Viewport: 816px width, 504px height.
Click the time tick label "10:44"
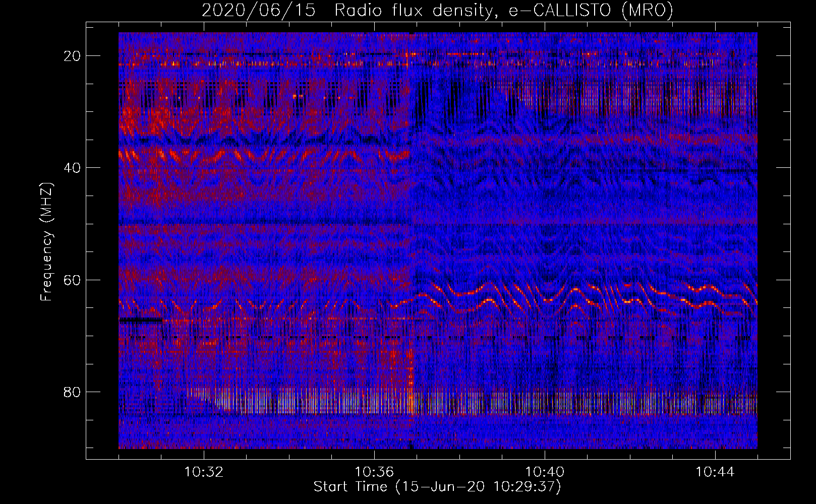pyautogui.click(x=715, y=472)
